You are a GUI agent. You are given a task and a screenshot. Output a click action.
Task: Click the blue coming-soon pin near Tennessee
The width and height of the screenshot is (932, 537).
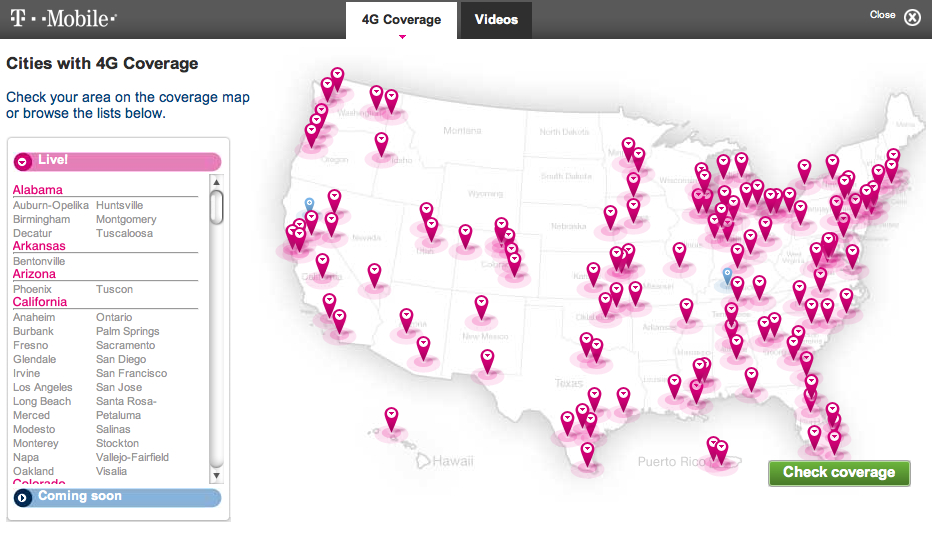727,277
